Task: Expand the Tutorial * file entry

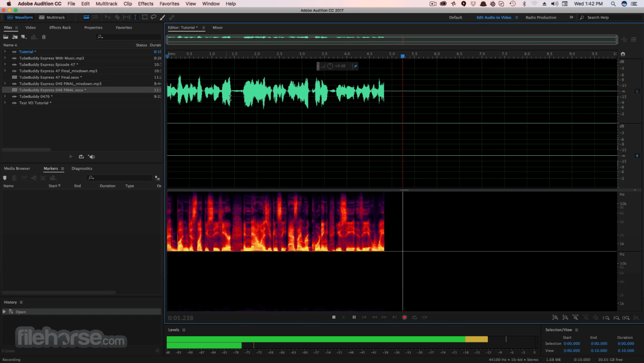Action: point(5,51)
